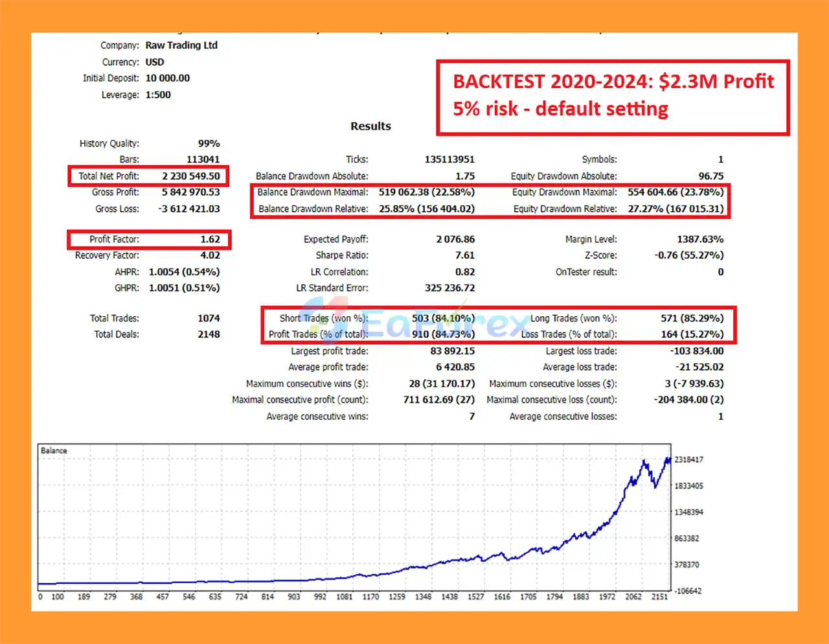Click the Balance label on the chart

tap(54, 450)
